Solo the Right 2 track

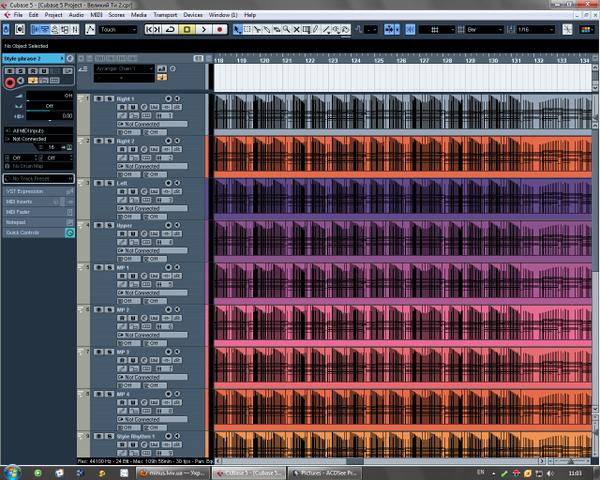click(107, 142)
